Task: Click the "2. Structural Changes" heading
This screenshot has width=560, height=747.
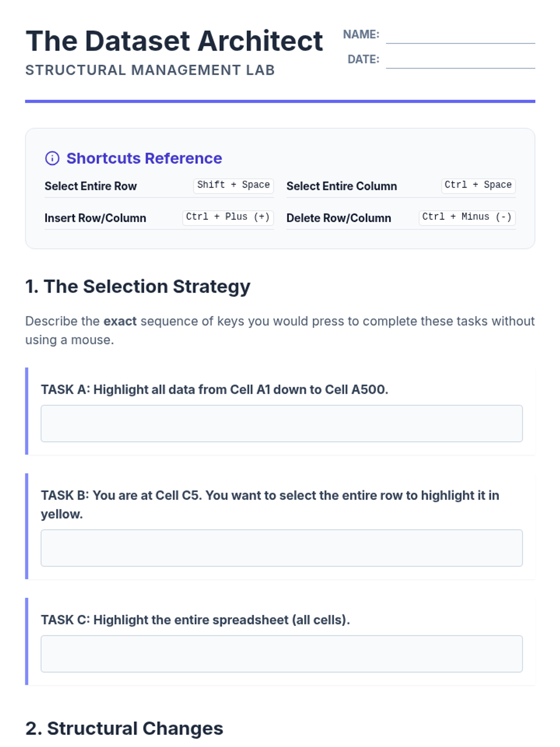Action: [124, 728]
